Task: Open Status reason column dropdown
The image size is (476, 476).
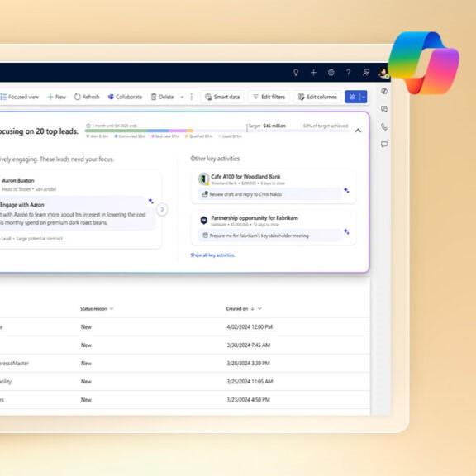Action: (112, 309)
